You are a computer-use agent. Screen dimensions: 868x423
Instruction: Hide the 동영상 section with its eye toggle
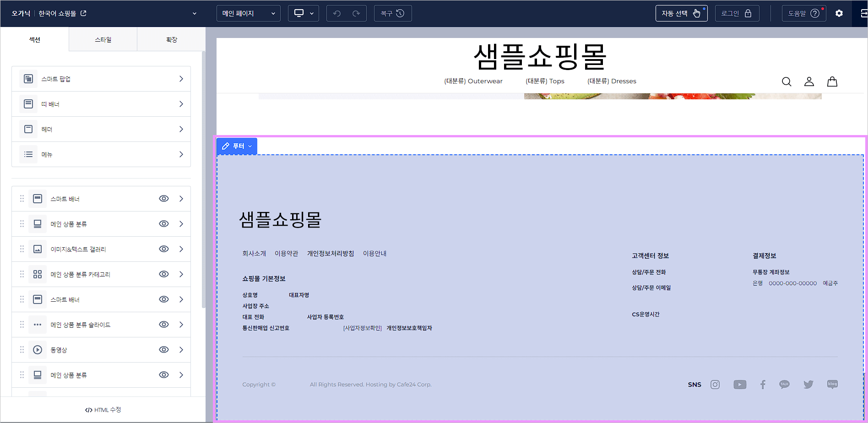pyautogui.click(x=163, y=349)
